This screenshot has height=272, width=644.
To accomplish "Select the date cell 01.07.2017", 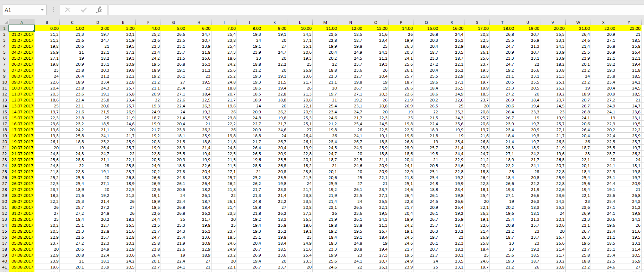I will click(21, 34).
